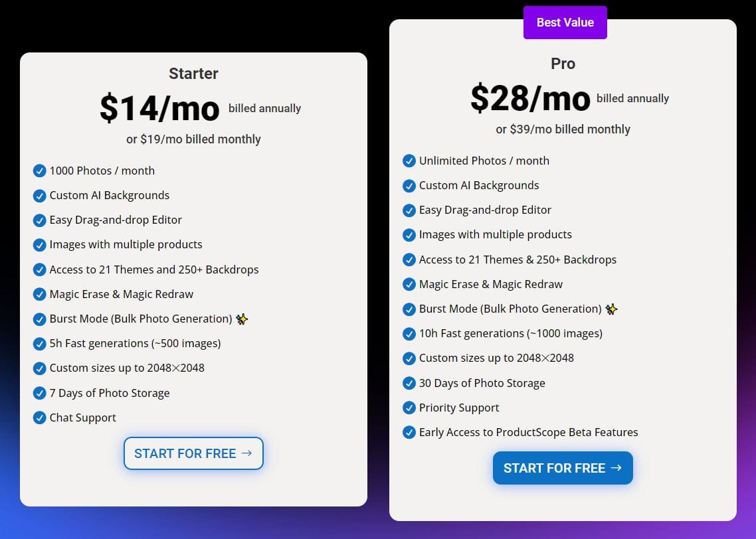Select the Pro plan title
The height and width of the screenshot is (539, 756).
point(563,64)
